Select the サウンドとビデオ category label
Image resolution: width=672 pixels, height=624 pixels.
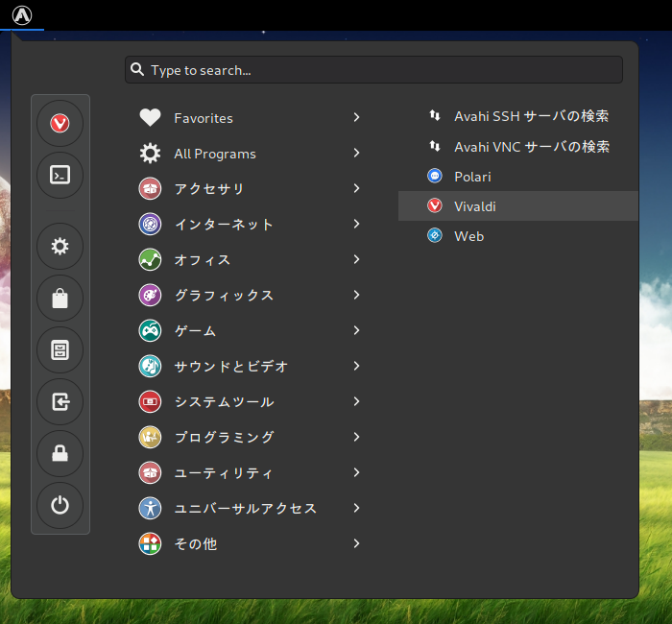231,367
